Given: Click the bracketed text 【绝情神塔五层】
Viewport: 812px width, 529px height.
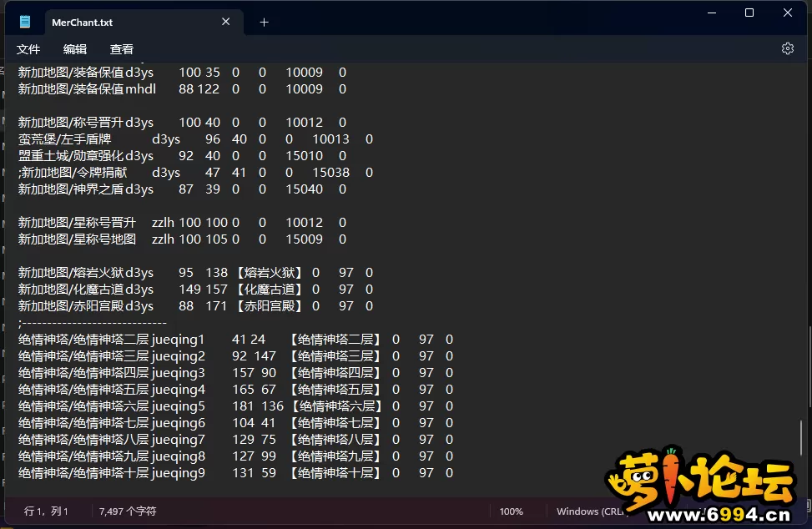Looking at the screenshot, I should (335, 390).
